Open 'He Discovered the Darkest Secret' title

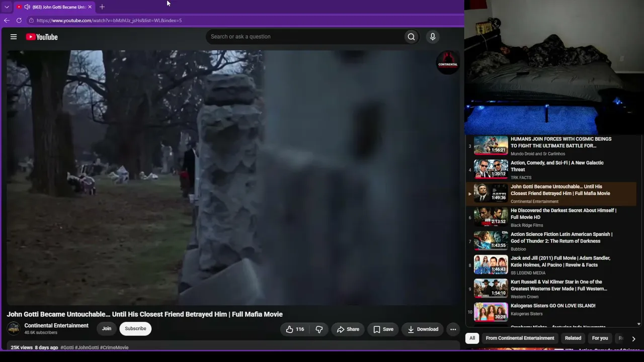[x=563, y=214]
